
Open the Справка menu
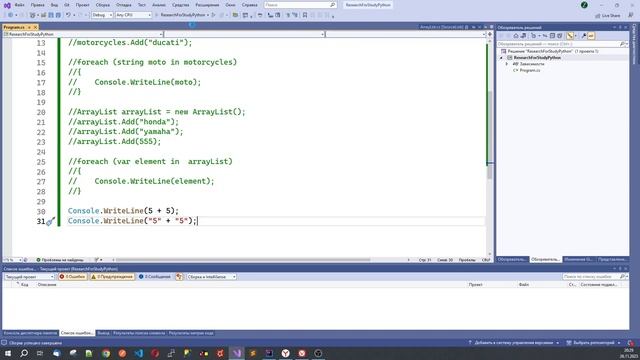click(249, 5)
